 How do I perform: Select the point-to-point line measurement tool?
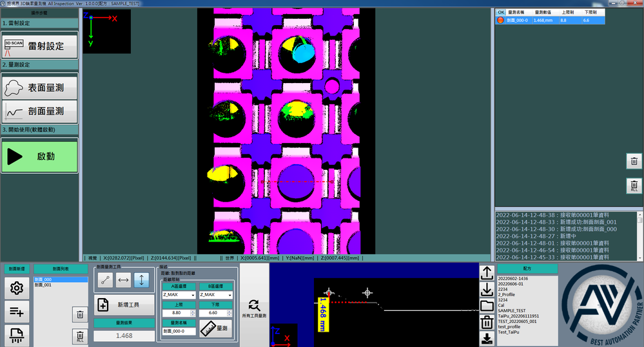(x=105, y=280)
